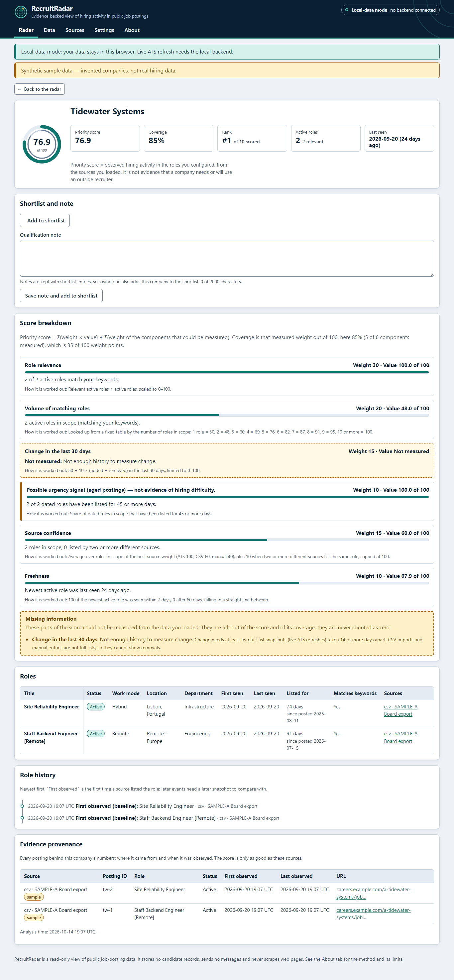Click the Active badge for Staff Backend Engineer
454x980 pixels.
coord(96,734)
